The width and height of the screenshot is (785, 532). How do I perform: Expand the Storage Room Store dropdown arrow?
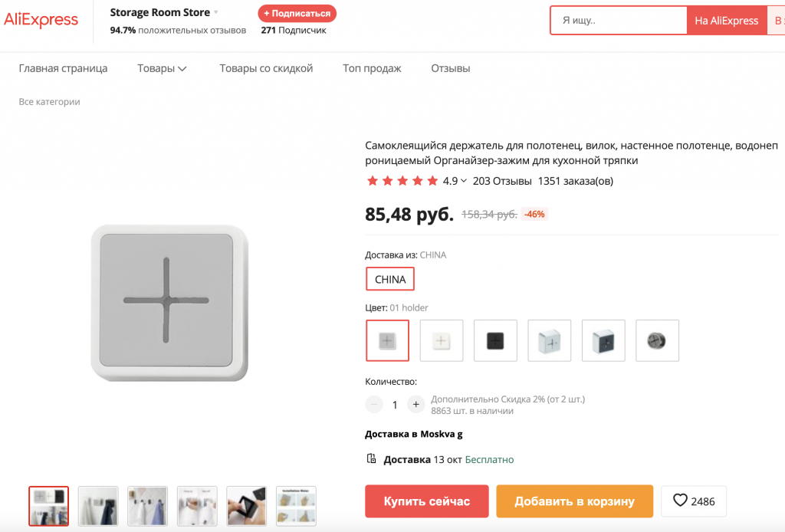(x=216, y=13)
